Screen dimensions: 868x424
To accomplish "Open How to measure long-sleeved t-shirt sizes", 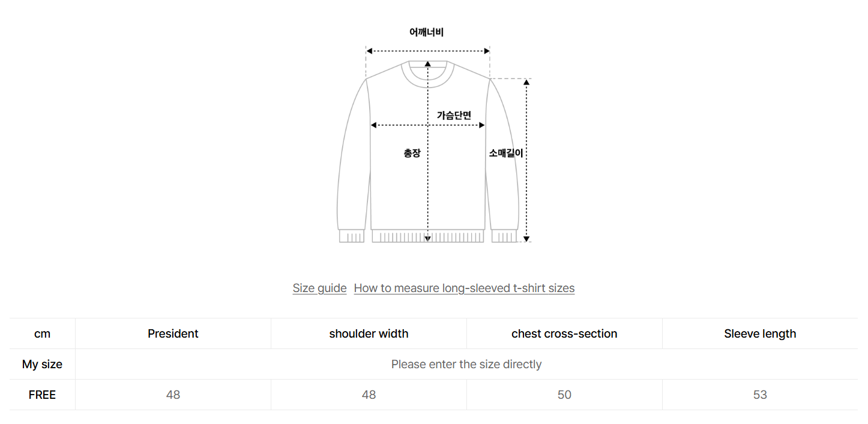I will [x=464, y=288].
